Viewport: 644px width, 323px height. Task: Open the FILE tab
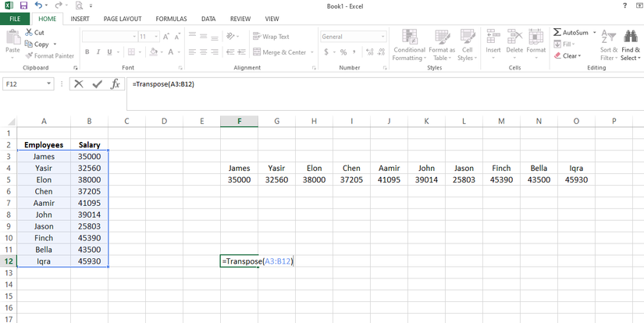click(x=15, y=19)
